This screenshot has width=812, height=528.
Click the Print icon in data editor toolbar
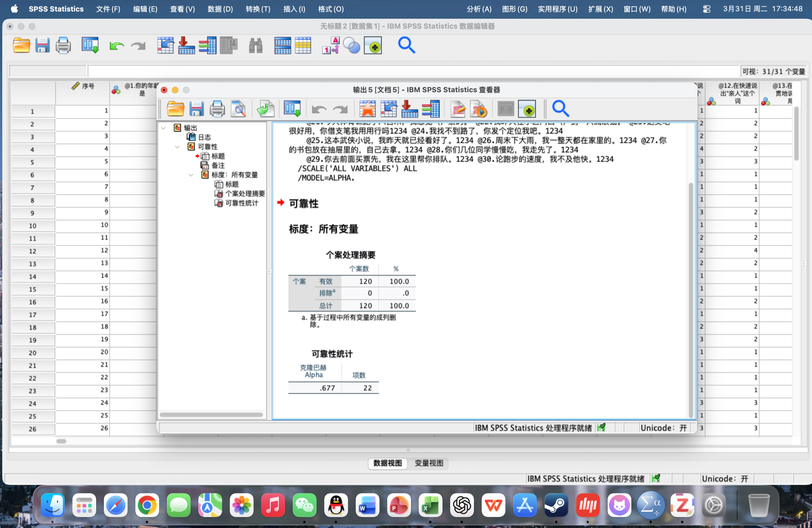coord(63,46)
